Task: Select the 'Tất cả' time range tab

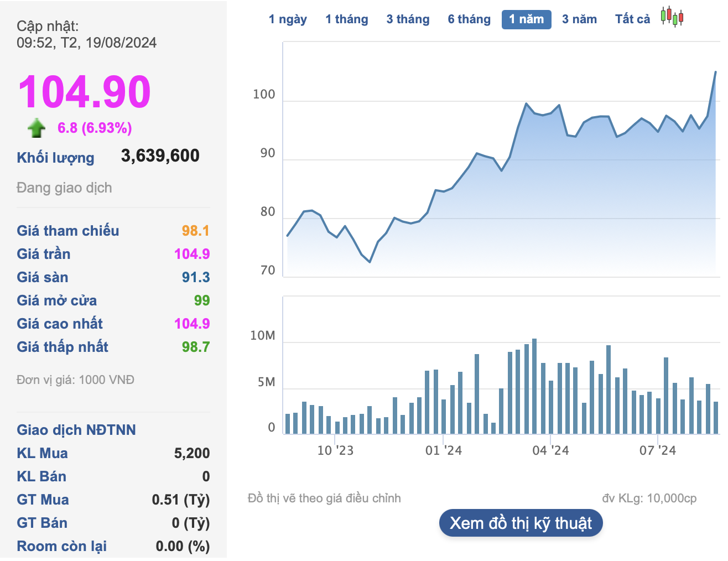Action: tap(633, 19)
